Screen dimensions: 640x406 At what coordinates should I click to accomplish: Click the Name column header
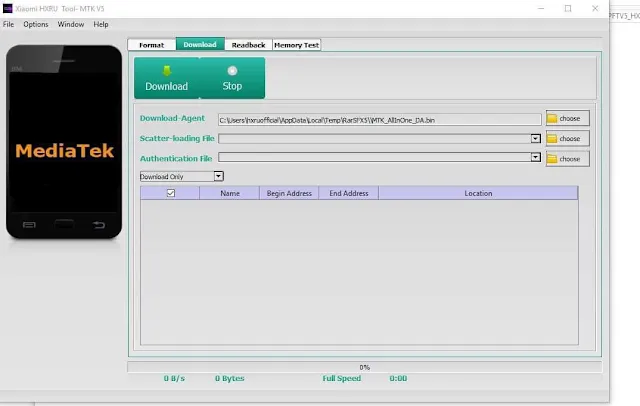click(230, 193)
